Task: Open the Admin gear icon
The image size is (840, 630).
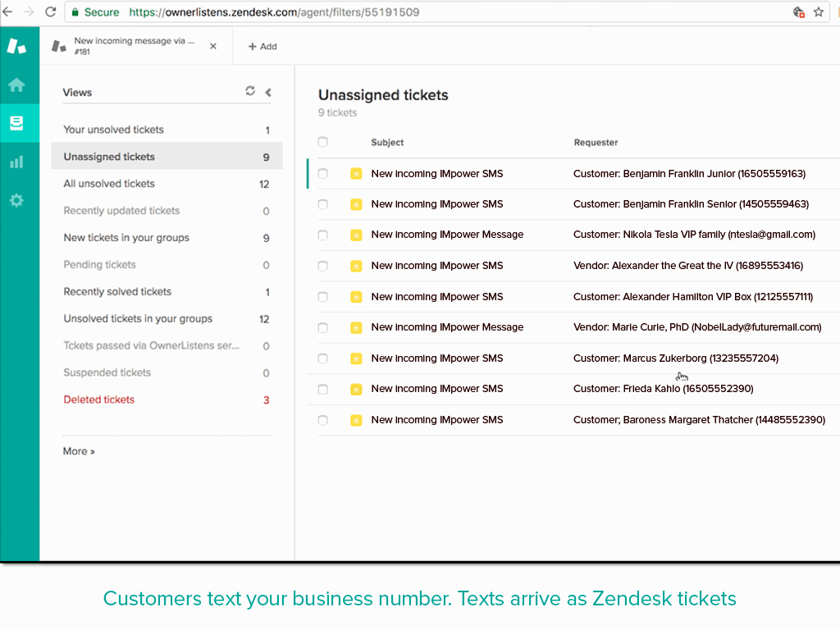Action: click(x=16, y=200)
